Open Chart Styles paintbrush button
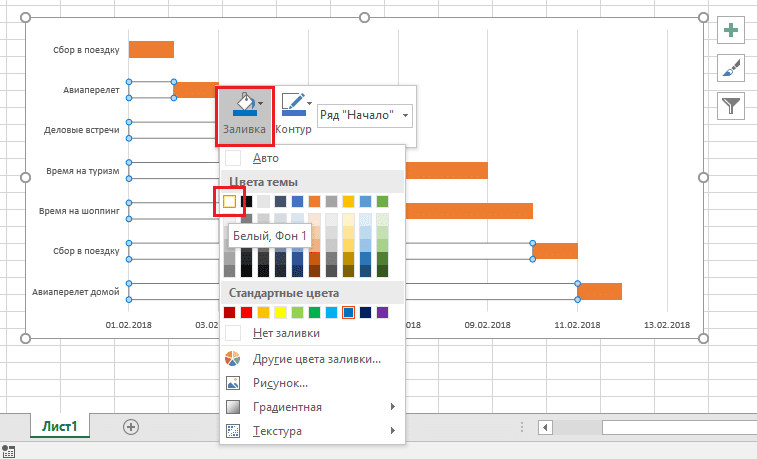Screen dimensions: 757x459 [x=732, y=67]
